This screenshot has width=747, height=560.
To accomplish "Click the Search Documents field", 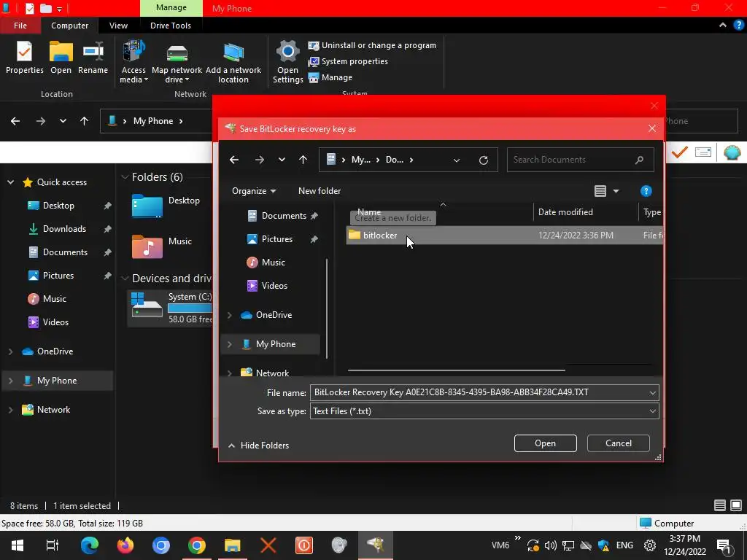I will 580,160.
